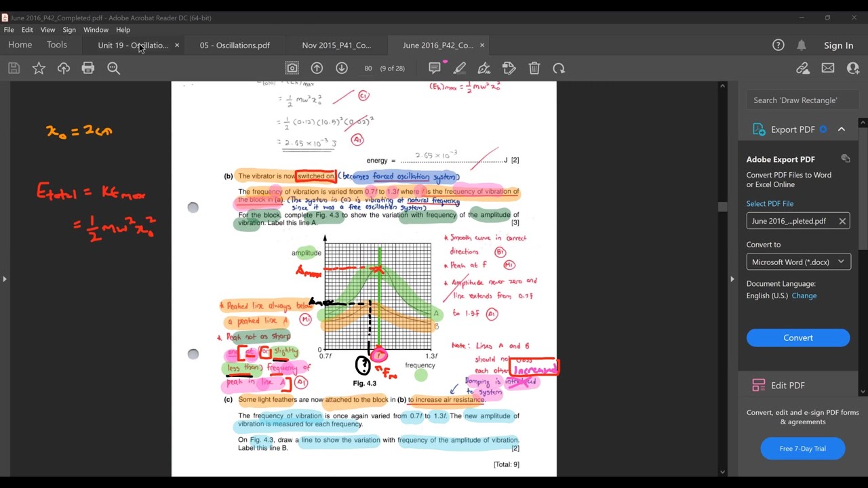Open the File menu

coord(9,30)
